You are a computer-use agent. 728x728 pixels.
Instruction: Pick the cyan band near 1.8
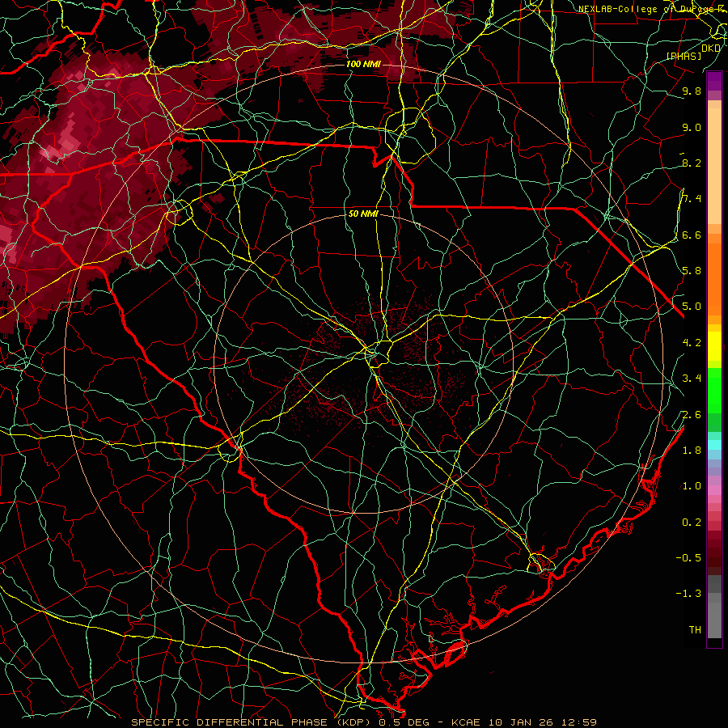[x=714, y=445]
